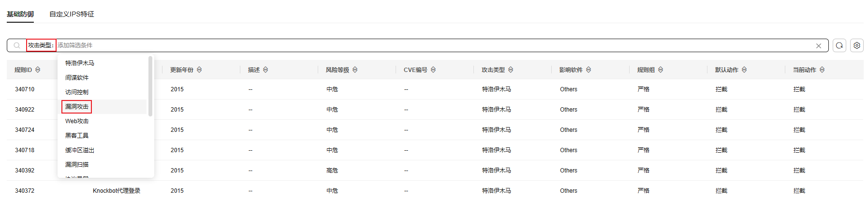Open table column settings gear
This screenshot has width=868, height=200.
tap(856, 45)
